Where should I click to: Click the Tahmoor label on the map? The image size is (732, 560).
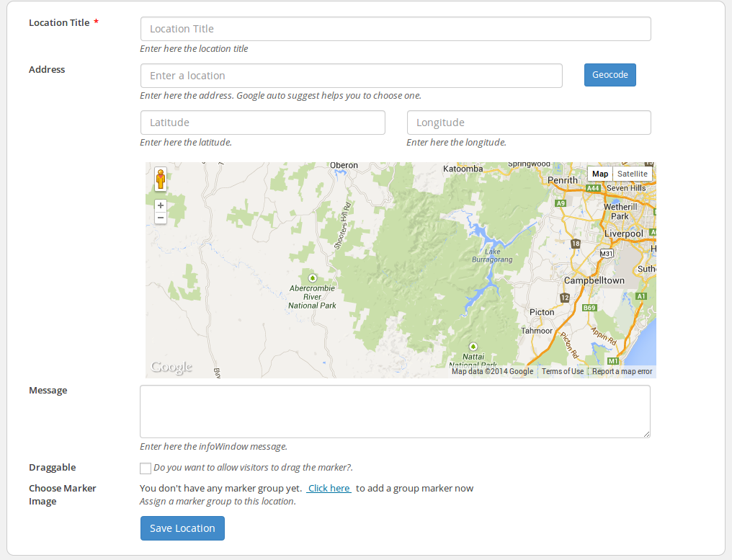tap(537, 331)
